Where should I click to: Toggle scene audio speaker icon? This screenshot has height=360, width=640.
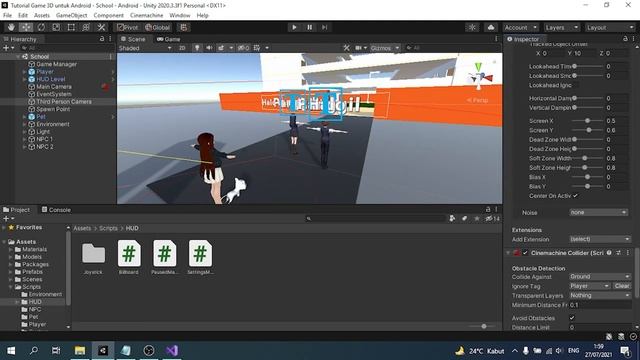[x=209, y=48]
